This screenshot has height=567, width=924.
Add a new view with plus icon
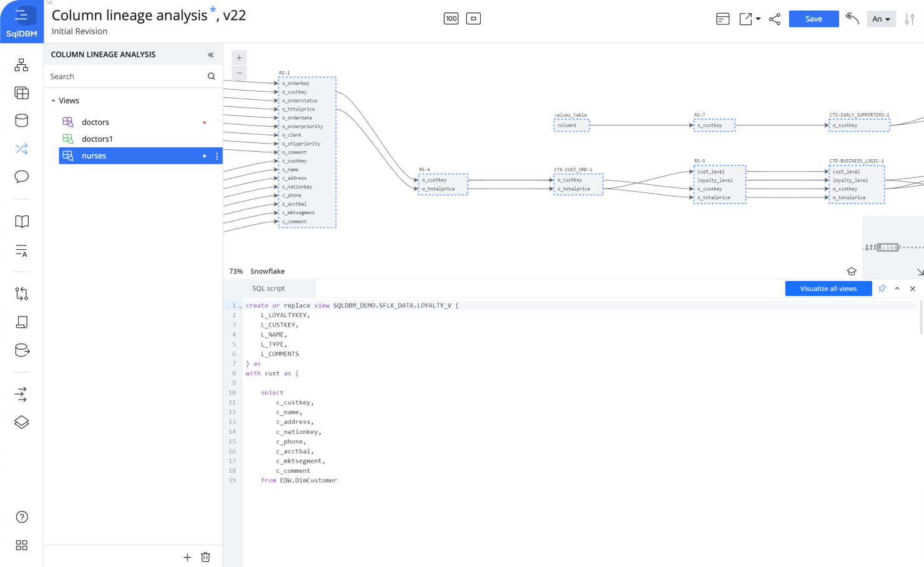(x=187, y=557)
